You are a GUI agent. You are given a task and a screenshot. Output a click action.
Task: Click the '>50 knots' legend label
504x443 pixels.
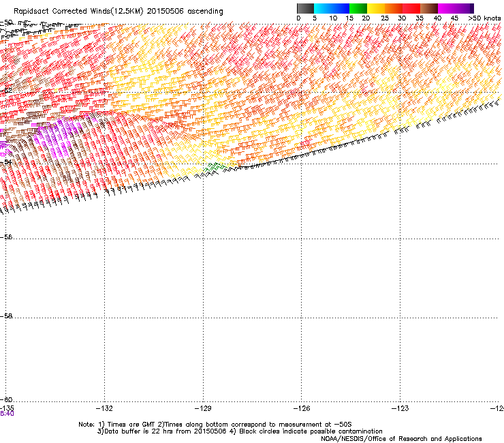pyautogui.click(x=484, y=18)
